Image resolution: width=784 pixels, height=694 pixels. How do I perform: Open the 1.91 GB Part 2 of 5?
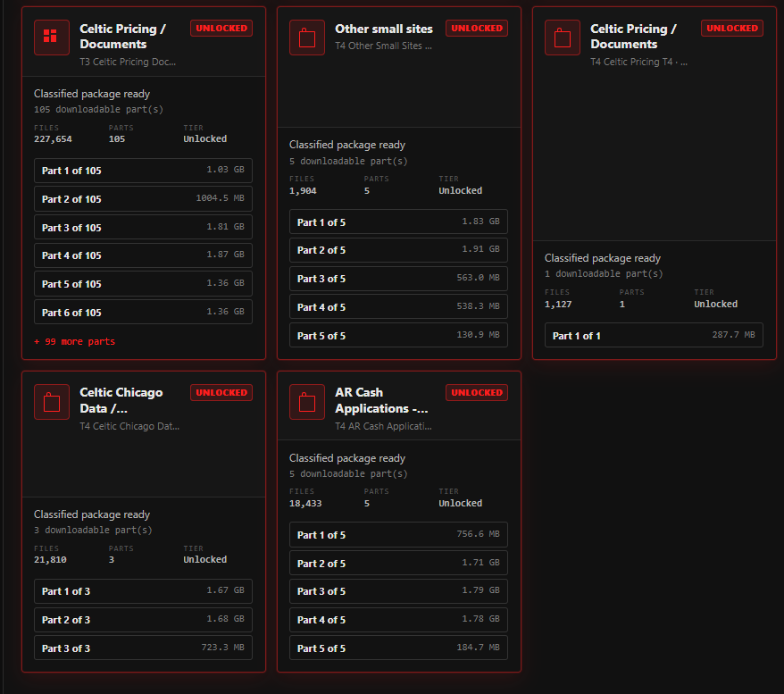[x=398, y=250]
